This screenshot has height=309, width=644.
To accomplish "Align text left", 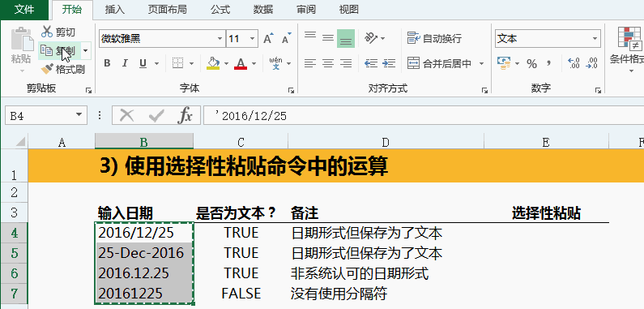I will tap(310, 63).
